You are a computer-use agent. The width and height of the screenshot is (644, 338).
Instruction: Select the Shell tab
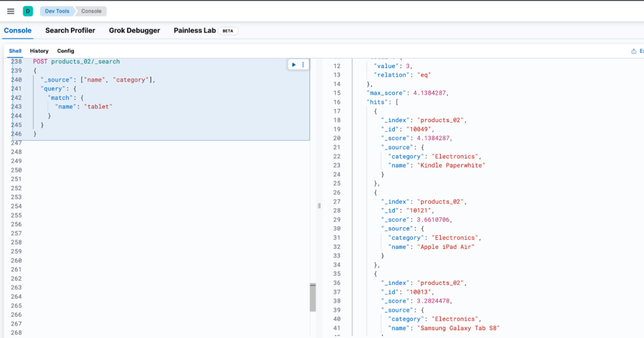tap(14, 50)
